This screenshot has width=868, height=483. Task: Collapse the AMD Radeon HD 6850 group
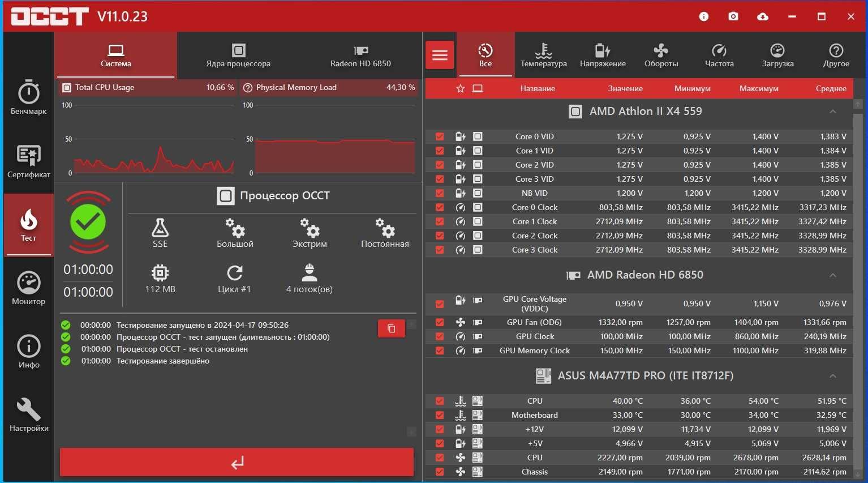(833, 275)
